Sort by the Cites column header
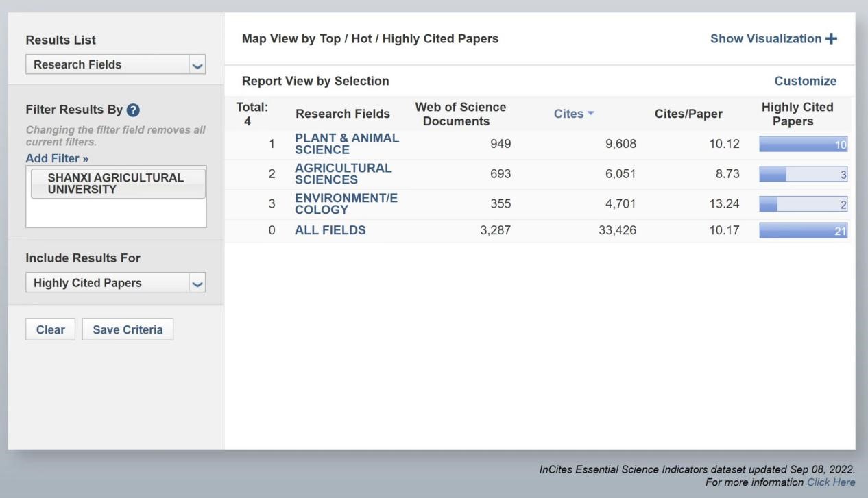 pos(574,114)
